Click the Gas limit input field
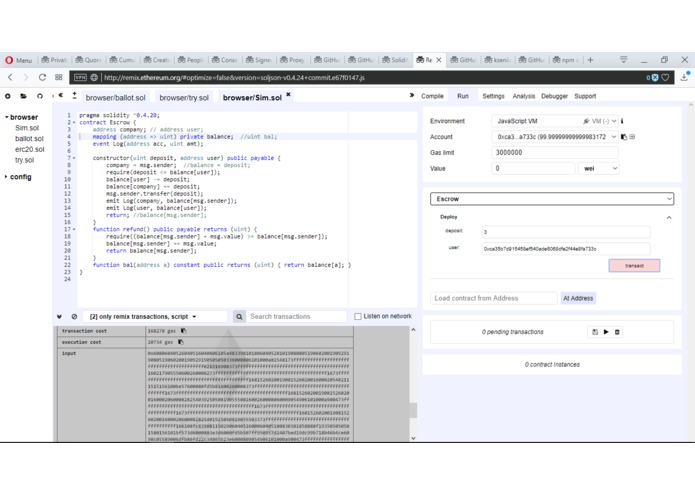 554,152
